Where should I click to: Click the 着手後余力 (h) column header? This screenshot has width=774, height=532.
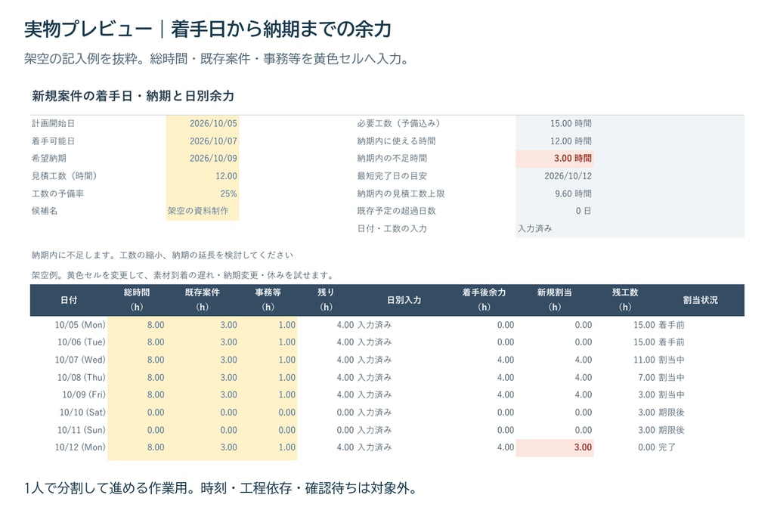[x=485, y=300]
